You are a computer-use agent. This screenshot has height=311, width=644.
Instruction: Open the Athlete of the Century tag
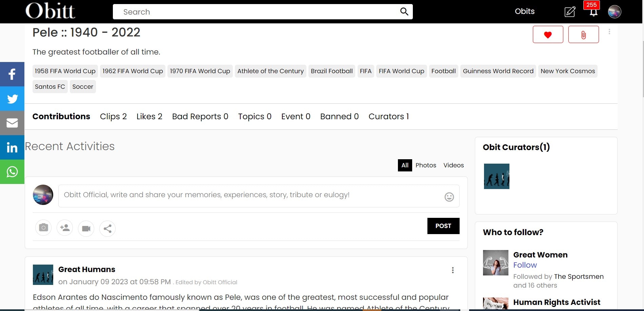point(270,71)
